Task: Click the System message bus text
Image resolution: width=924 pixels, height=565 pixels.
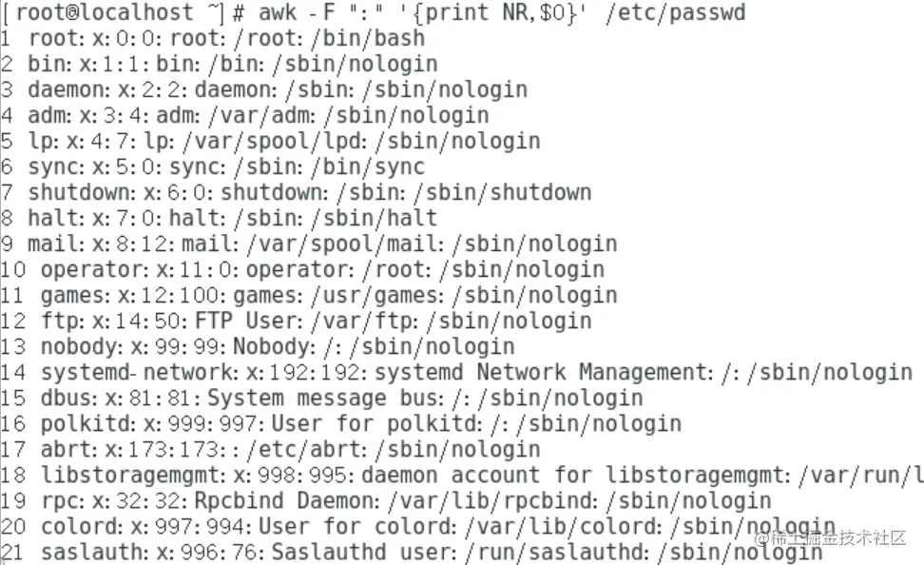Action: tap(323, 399)
